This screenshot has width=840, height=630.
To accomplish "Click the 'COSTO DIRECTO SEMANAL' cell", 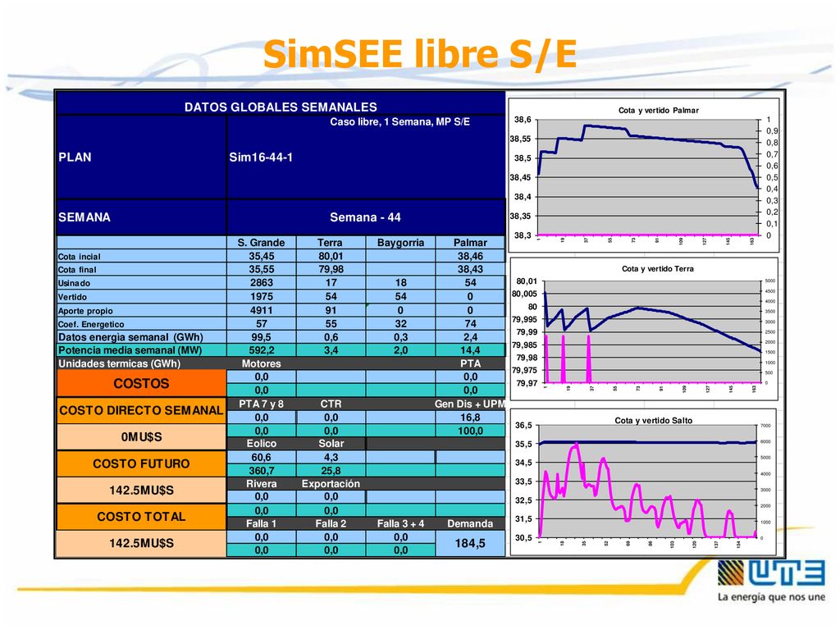I will 141,410.
